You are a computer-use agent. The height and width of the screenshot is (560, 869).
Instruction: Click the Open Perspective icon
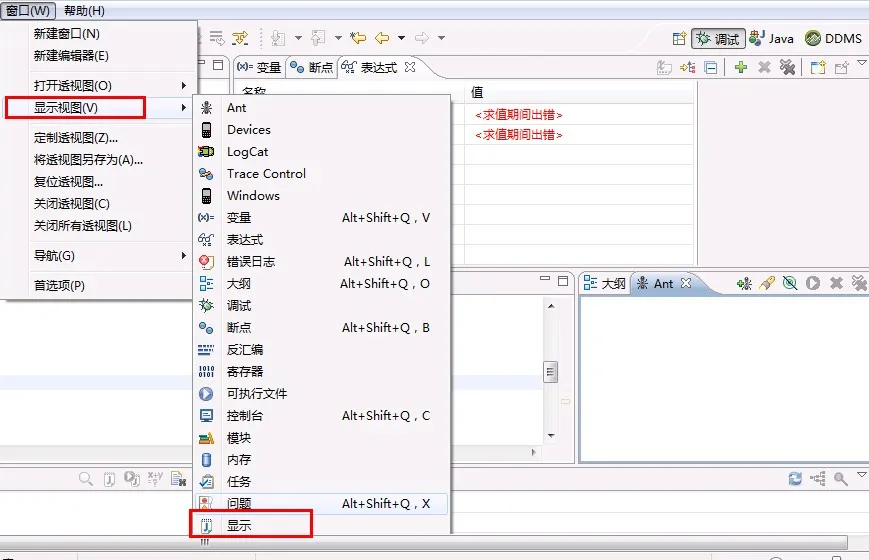(679, 38)
